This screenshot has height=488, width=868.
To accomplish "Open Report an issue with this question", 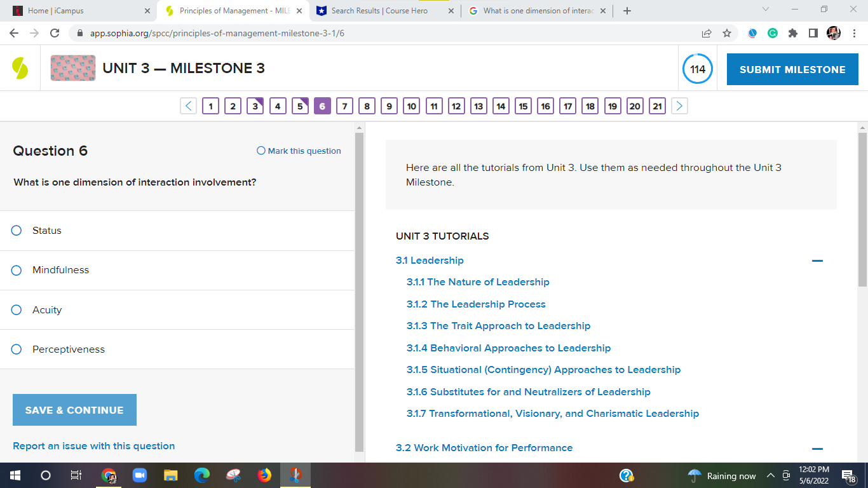I will [94, 446].
